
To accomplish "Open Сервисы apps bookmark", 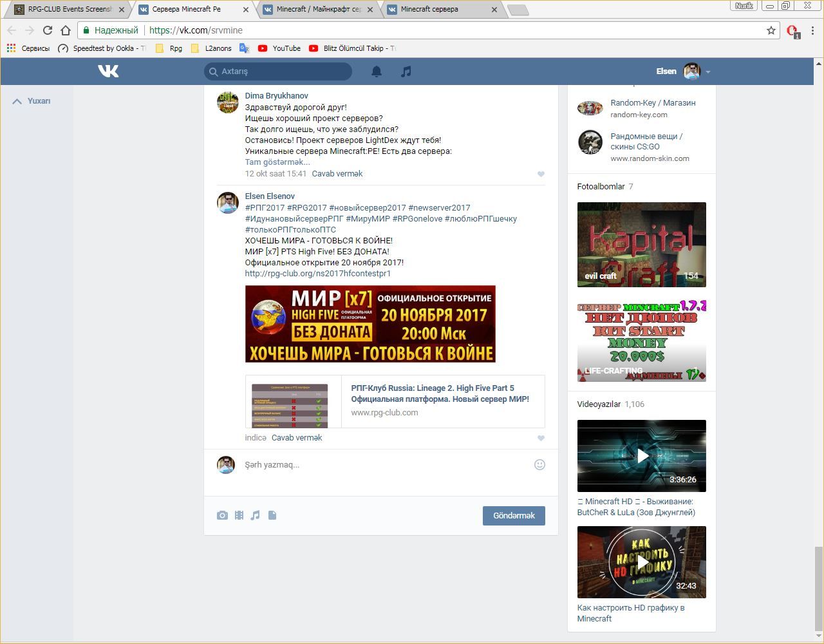I will 28,48.
